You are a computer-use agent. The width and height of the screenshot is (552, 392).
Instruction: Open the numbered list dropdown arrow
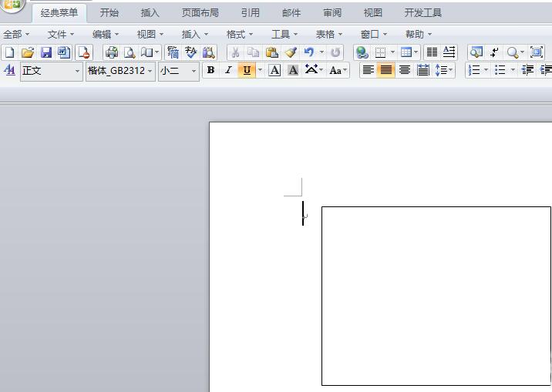point(486,70)
